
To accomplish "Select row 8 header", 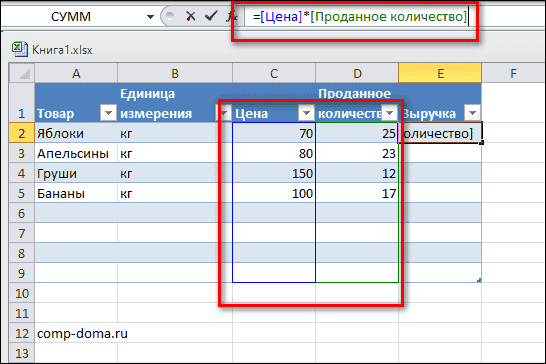I will pyautogui.click(x=22, y=253).
